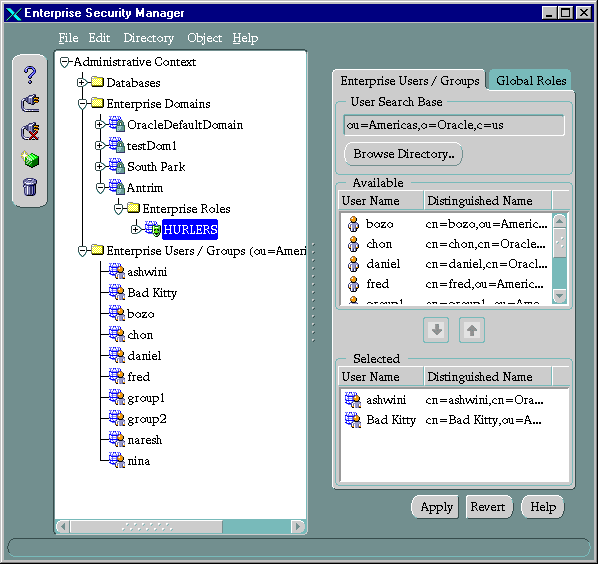Click the chon user icon in tree
This screenshot has height=564, width=598.
point(117,334)
